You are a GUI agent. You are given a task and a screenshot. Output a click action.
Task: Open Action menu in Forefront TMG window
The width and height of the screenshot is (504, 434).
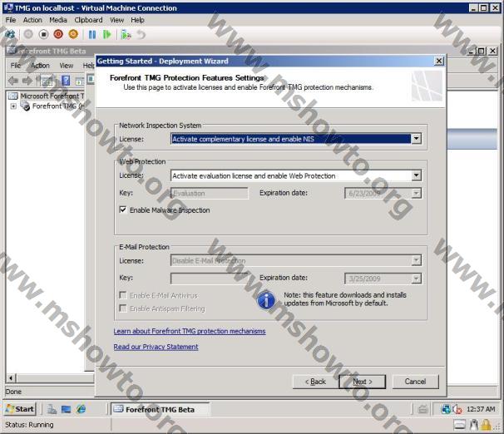coord(40,66)
